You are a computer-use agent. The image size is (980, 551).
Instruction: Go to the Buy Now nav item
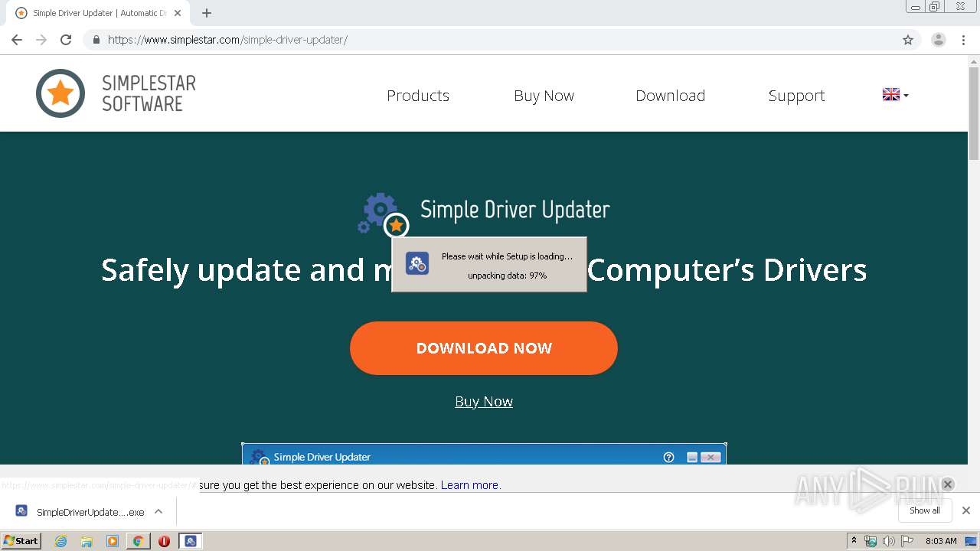pos(544,96)
